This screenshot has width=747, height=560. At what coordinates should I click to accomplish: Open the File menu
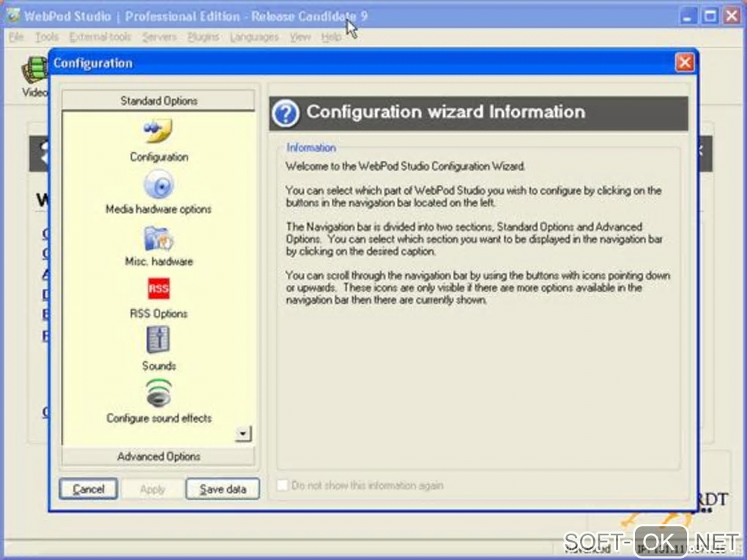[15, 37]
